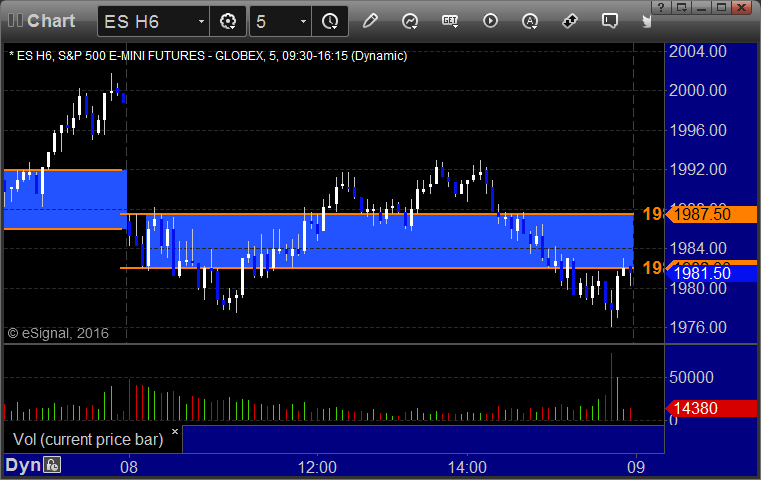Click the 12:00 time axis label

(x=317, y=467)
